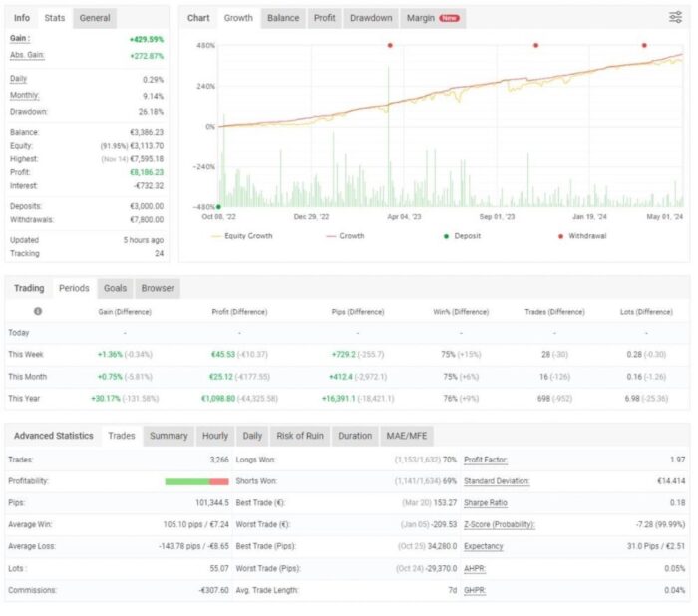This screenshot has width=698, height=616.
Task: Click the last red withdrawal marker on chart
Action: point(644,45)
